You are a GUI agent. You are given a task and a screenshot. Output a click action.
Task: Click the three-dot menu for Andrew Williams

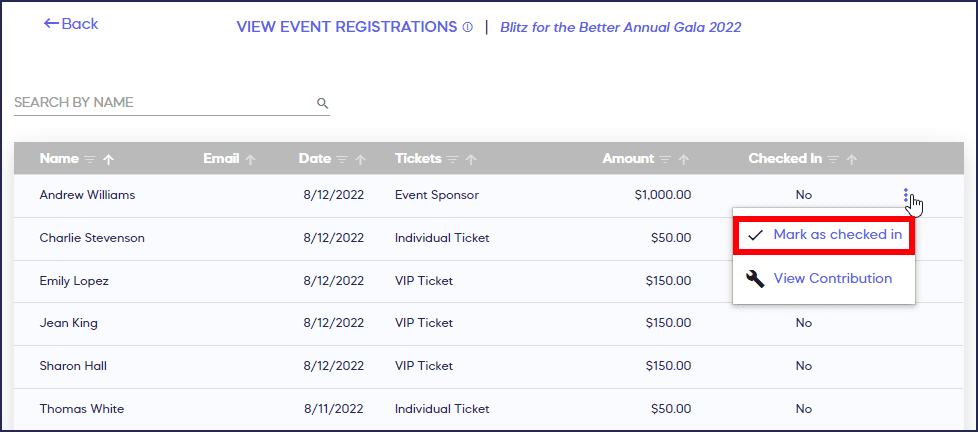point(906,196)
